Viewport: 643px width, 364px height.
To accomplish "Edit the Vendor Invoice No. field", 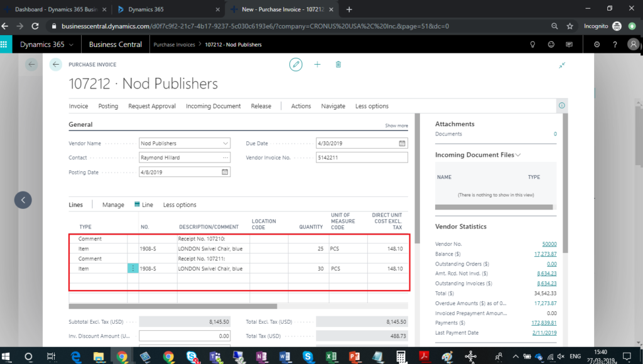I will (362, 158).
